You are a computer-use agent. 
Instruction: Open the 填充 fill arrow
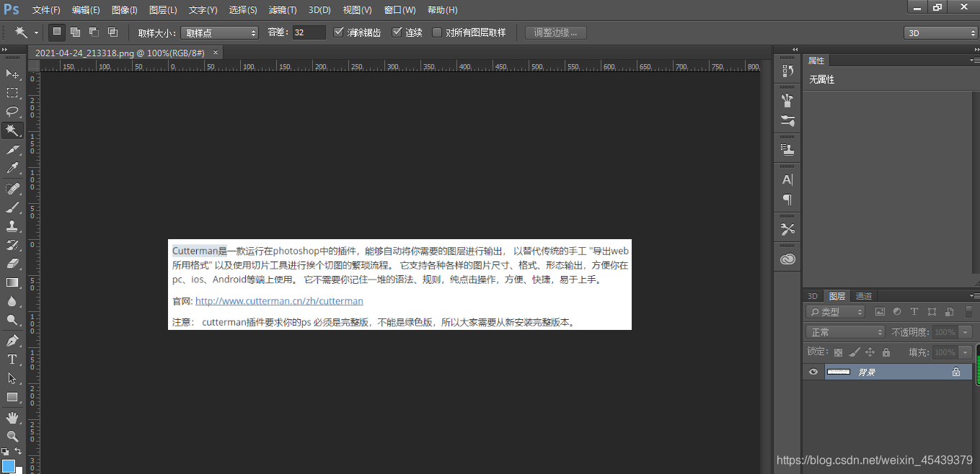[x=966, y=352]
